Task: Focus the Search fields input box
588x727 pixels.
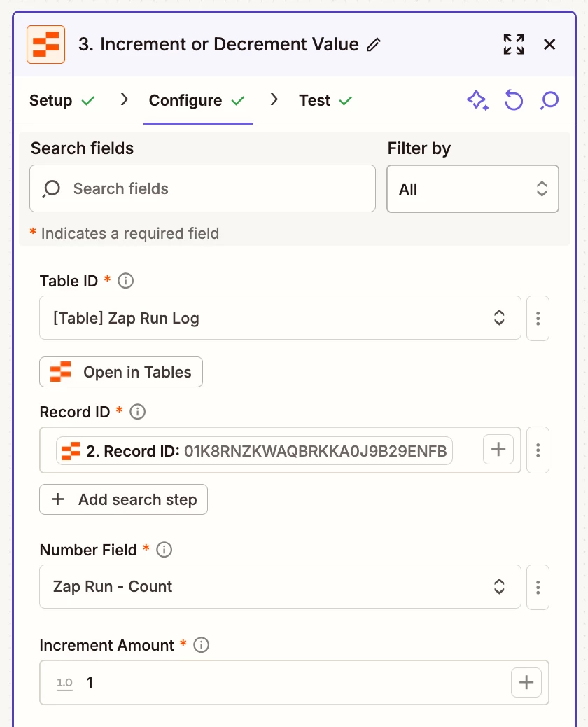Action: [202, 188]
